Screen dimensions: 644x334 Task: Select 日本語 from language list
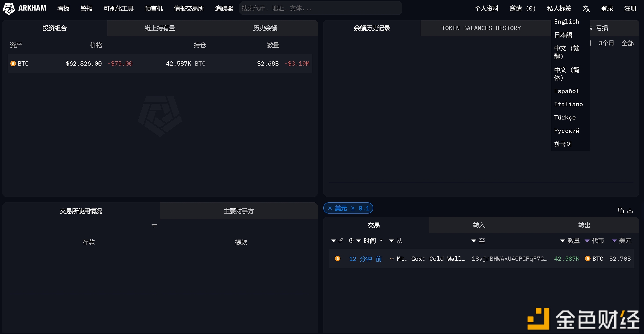pyautogui.click(x=563, y=35)
